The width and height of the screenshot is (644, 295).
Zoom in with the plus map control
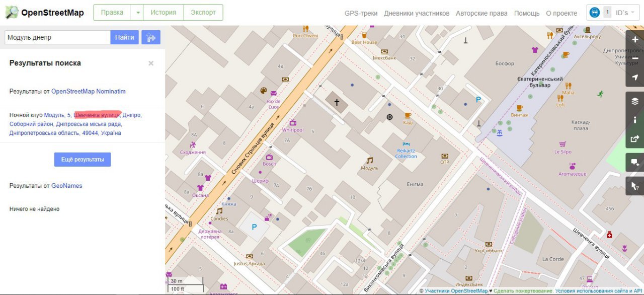point(634,39)
